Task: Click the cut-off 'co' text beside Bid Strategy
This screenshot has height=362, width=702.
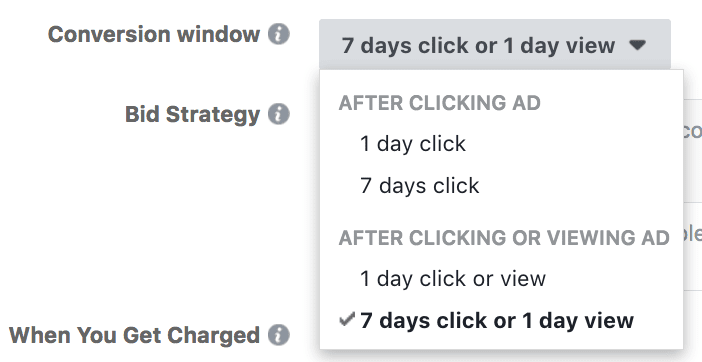Action: tap(692, 131)
